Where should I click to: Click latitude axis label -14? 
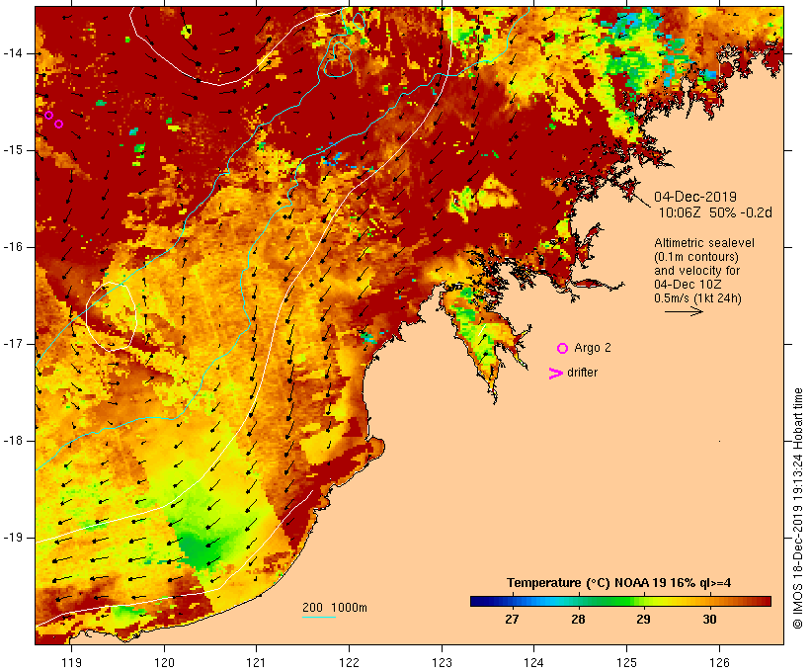click(x=13, y=53)
